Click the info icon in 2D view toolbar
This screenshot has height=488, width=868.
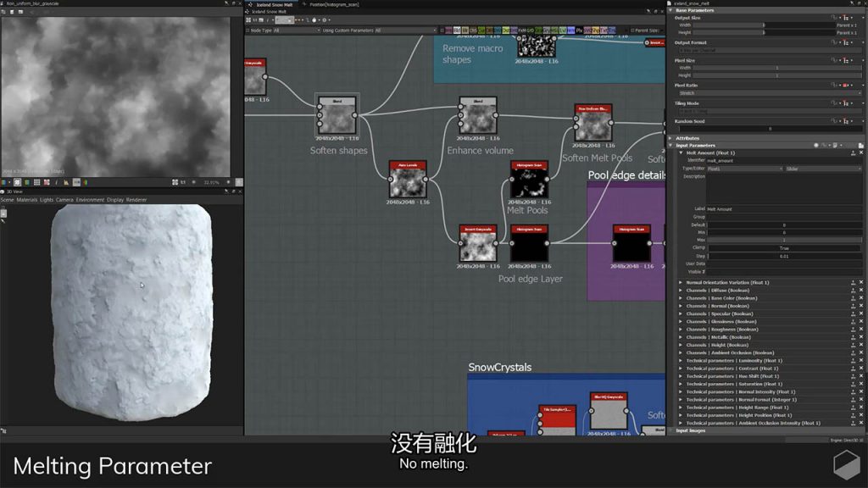[56, 182]
